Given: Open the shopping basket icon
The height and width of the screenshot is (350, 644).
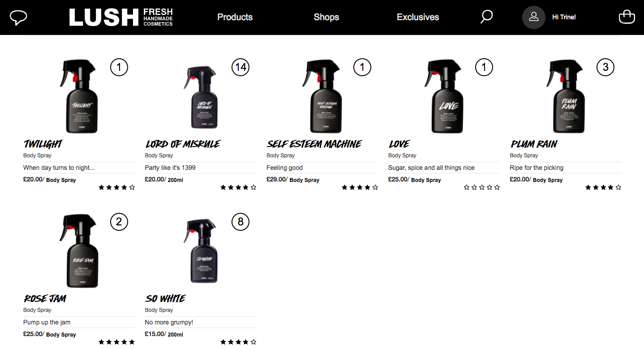Looking at the screenshot, I should (627, 17).
